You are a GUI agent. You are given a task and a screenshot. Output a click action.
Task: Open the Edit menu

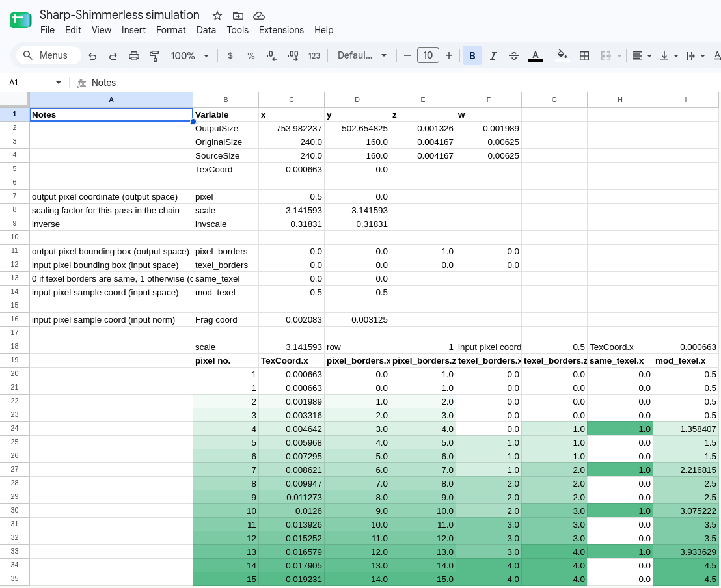[x=73, y=30]
